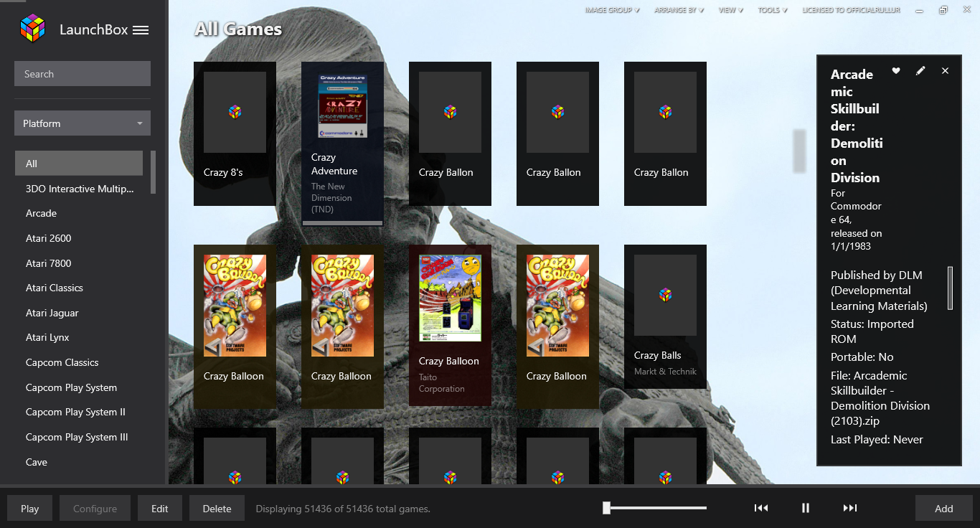Click the Edit button

click(160, 508)
